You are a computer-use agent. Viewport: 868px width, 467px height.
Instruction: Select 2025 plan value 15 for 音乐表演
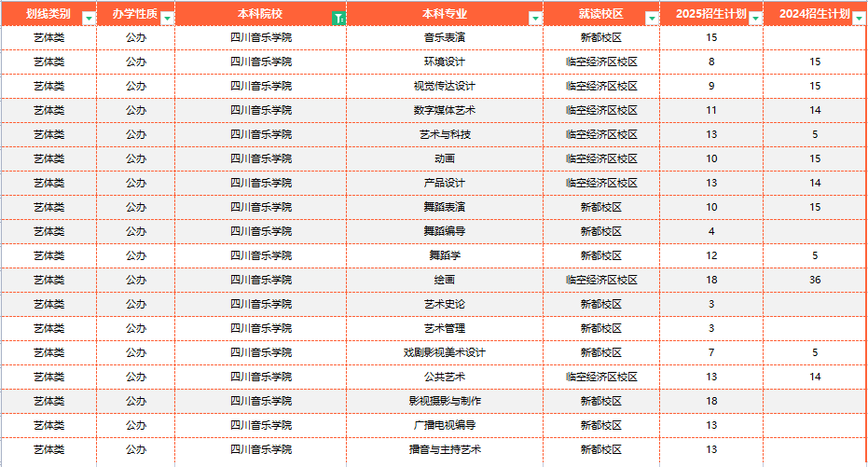711,37
